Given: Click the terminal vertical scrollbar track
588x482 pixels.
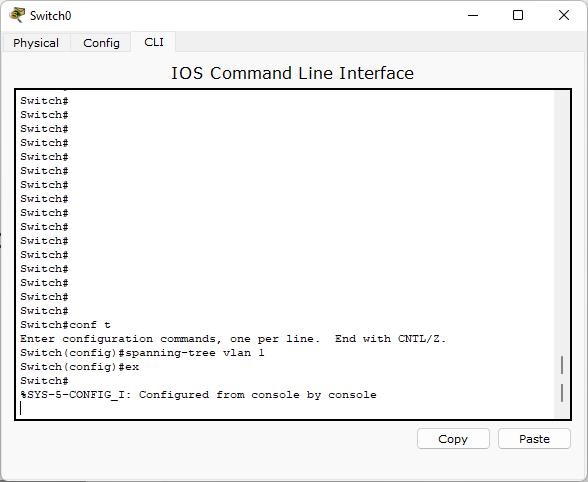Looking at the screenshot, I should (x=562, y=254).
